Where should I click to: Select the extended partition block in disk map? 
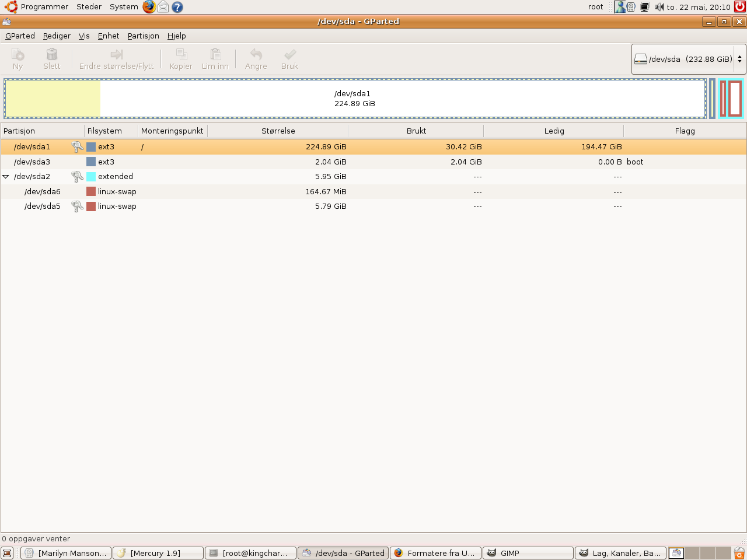coord(731,99)
